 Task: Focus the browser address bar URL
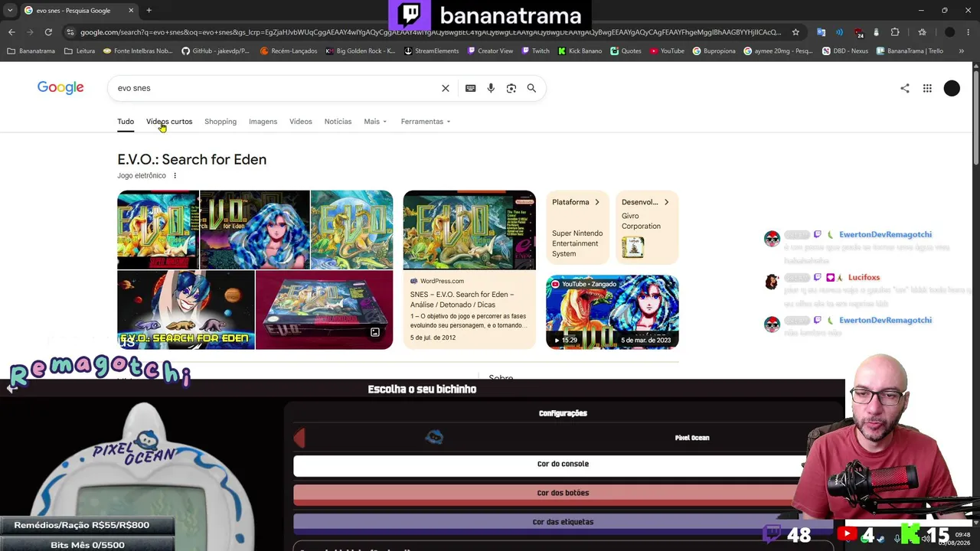point(430,32)
